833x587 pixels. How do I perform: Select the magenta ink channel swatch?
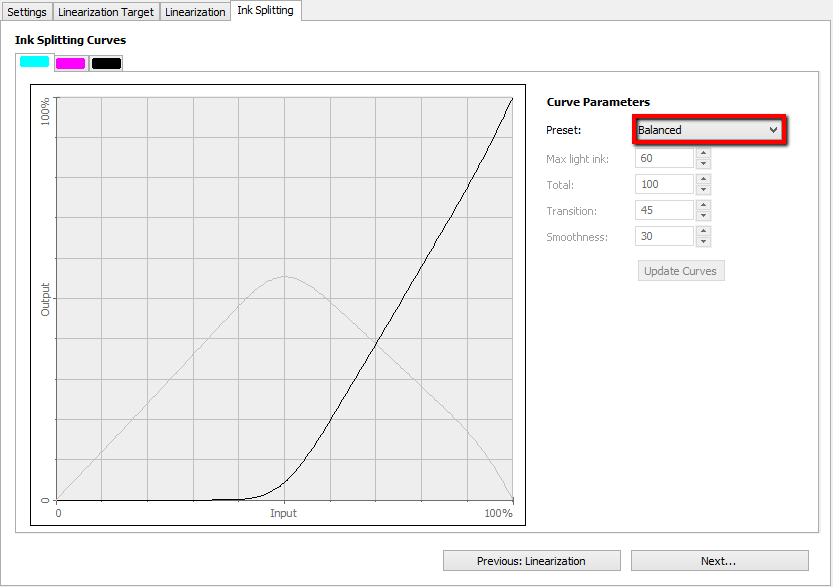click(x=69, y=62)
